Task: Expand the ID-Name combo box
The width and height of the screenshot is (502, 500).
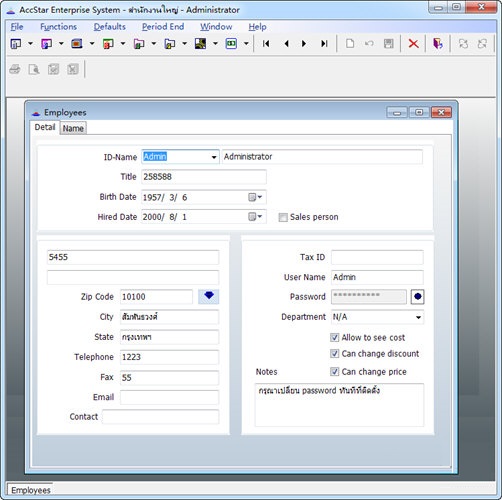Action: click(x=214, y=157)
